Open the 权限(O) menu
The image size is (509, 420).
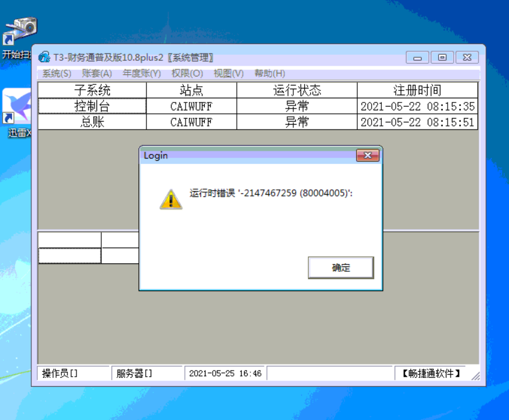click(187, 74)
